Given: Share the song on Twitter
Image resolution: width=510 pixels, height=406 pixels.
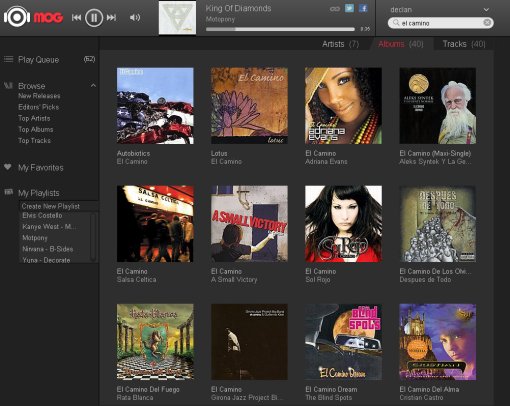Looking at the screenshot, I should point(349,8).
